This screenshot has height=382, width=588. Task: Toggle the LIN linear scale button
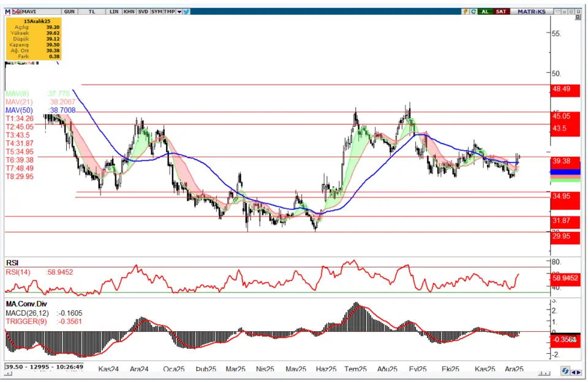coord(113,12)
